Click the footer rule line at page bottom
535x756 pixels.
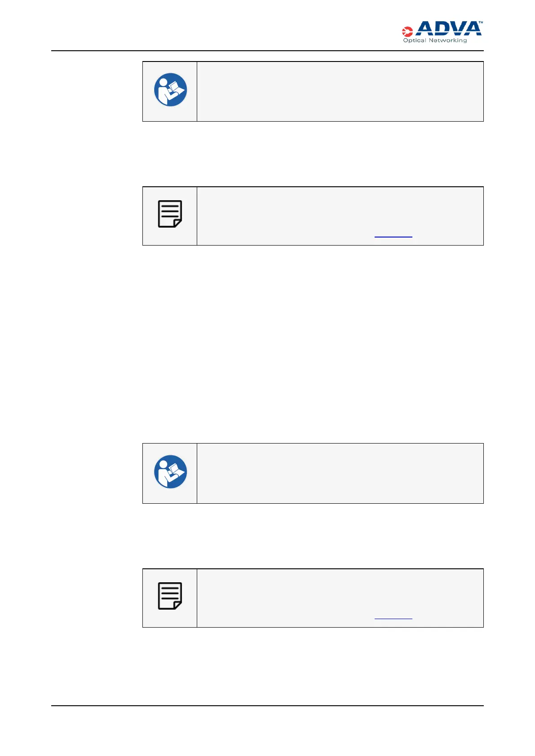pyautogui.click(x=267, y=706)
